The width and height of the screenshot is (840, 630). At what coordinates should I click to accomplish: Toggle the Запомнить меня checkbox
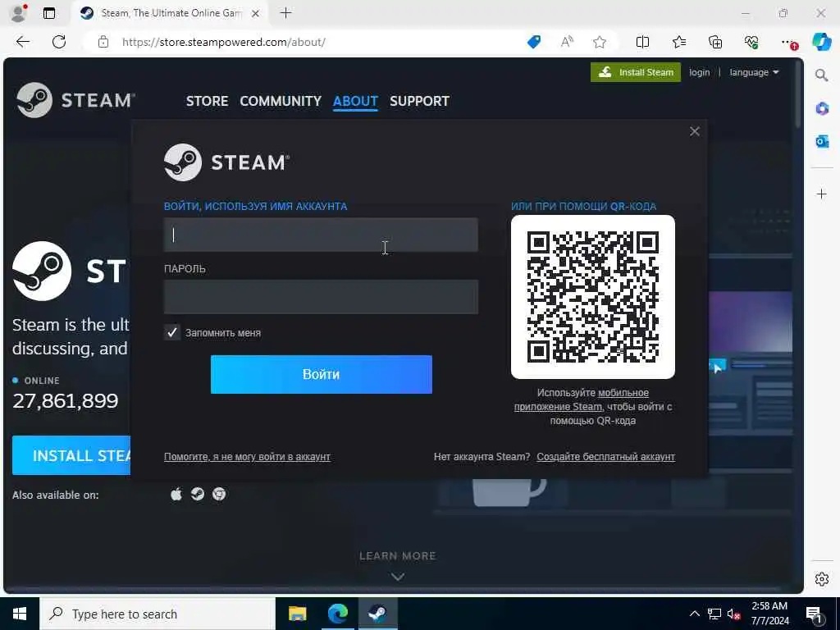pos(172,333)
